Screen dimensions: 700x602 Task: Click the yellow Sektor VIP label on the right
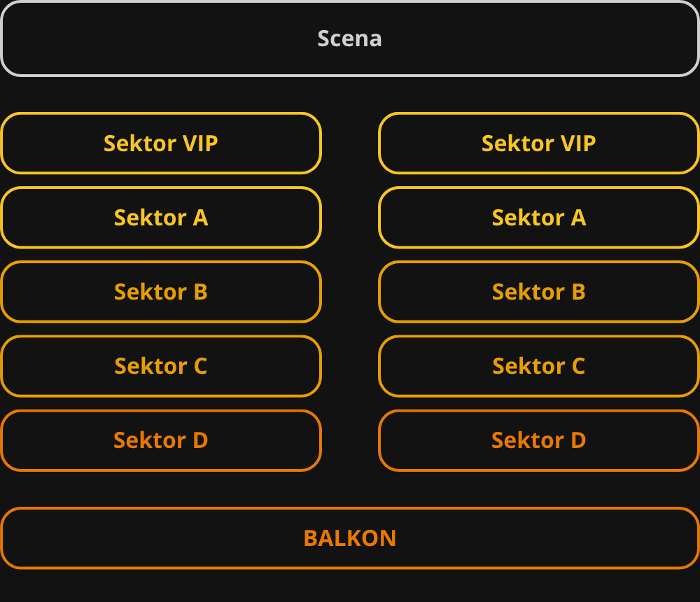tap(539, 143)
